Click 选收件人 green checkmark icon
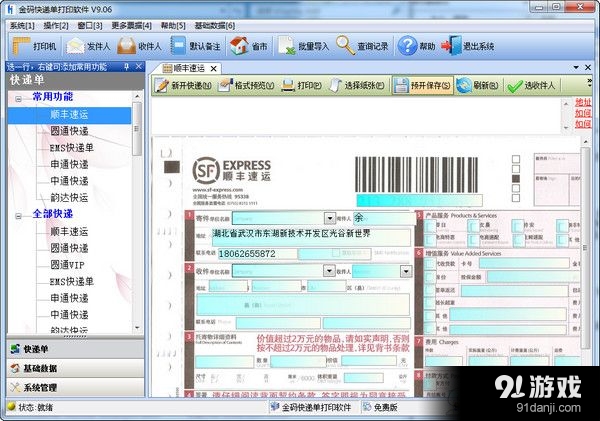This screenshot has width=600, height=421. pos(515,86)
